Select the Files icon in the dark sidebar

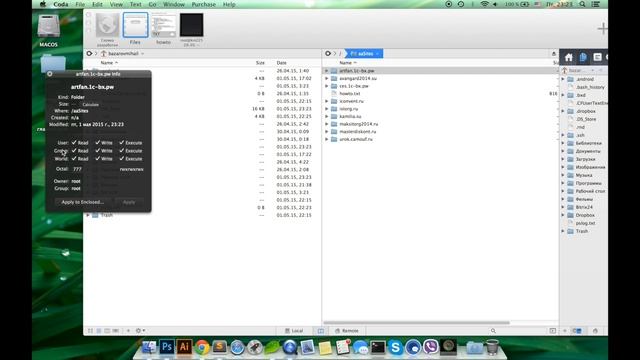click(x=583, y=58)
